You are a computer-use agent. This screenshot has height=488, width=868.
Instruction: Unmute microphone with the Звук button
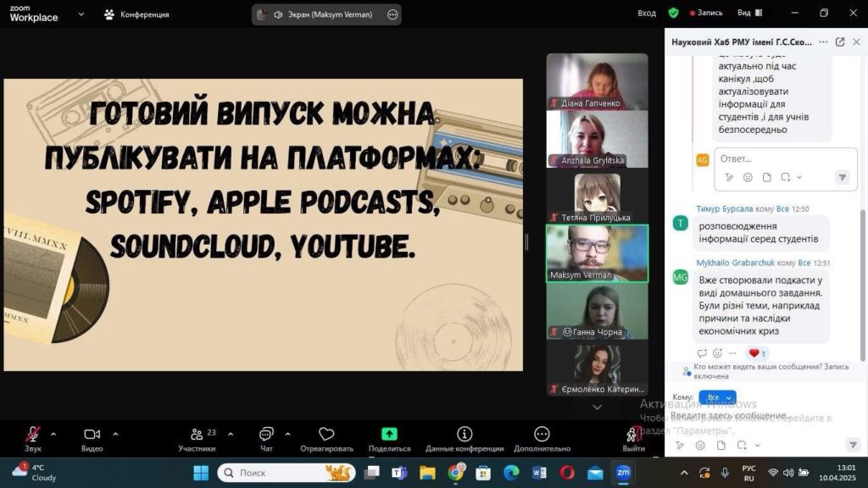tap(33, 435)
